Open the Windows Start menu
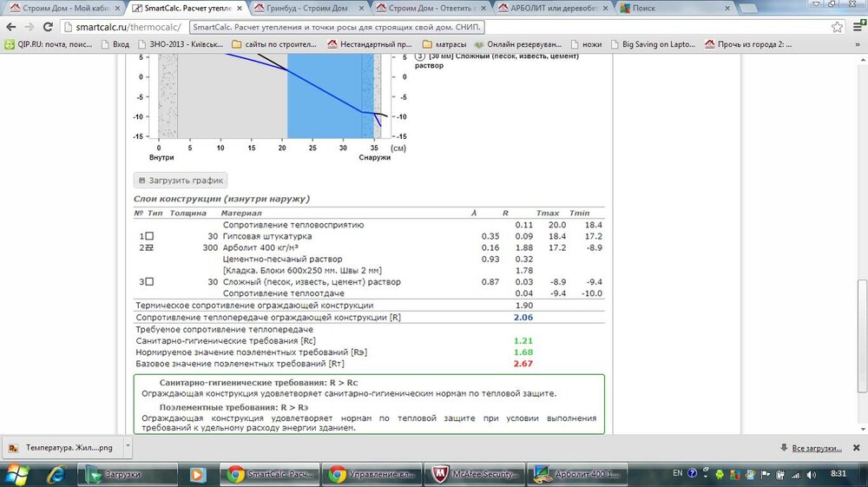The height and width of the screenshot is (487, 868). tap(16, 474)
